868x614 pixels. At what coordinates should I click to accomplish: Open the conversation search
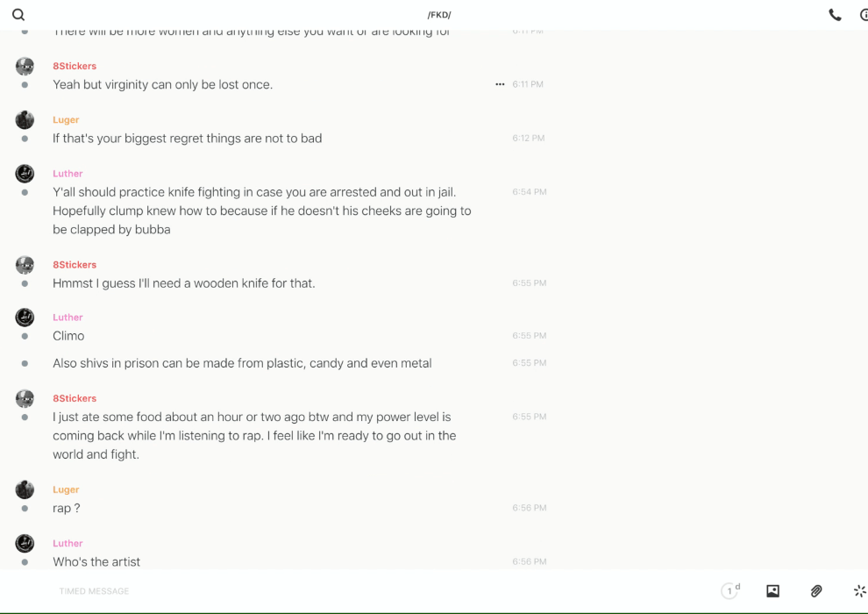[18, 15]
